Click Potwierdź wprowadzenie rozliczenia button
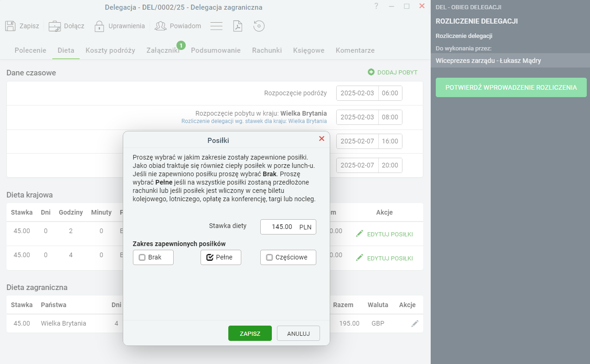The height and width of the screenshot is (364, 590). click(511, 87)
